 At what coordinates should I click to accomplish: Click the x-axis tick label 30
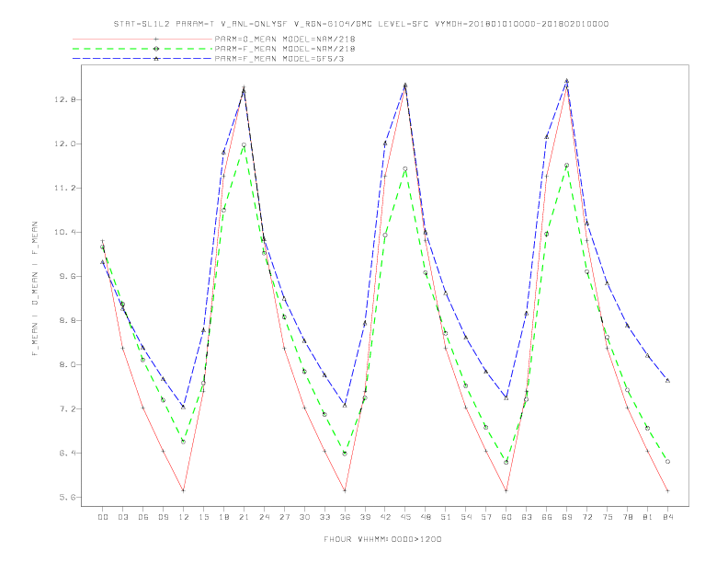(304, 517)
